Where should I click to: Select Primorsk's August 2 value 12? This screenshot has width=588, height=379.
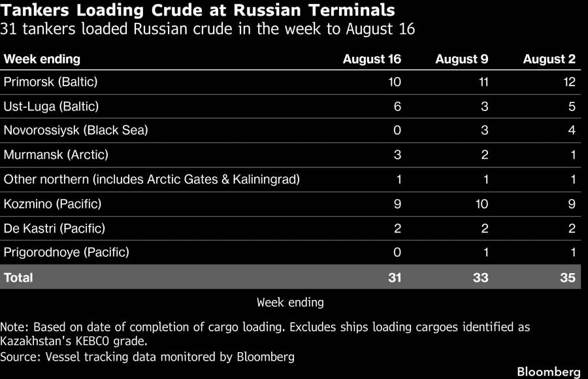tap(569, 82)
